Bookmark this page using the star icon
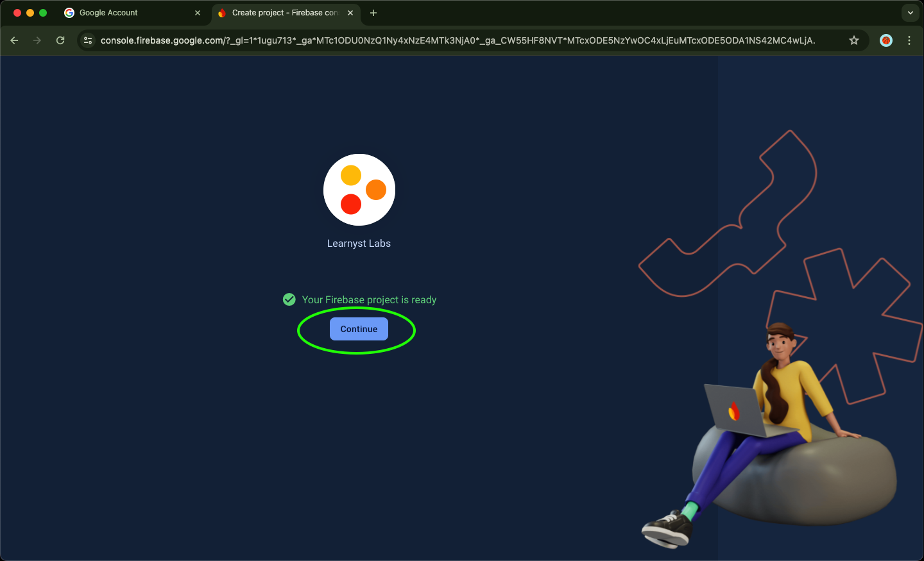The height and width of the screenshot is (561, 924). [854, 40]
